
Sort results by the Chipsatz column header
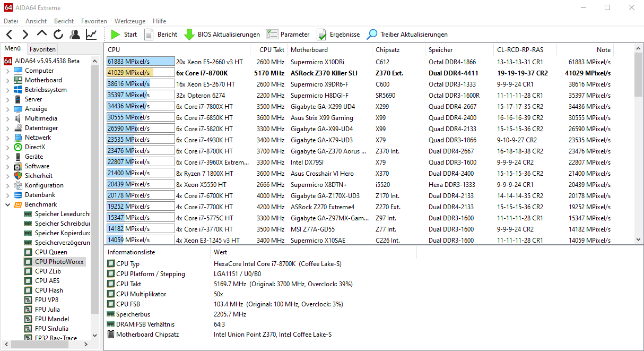click(399, 50)
